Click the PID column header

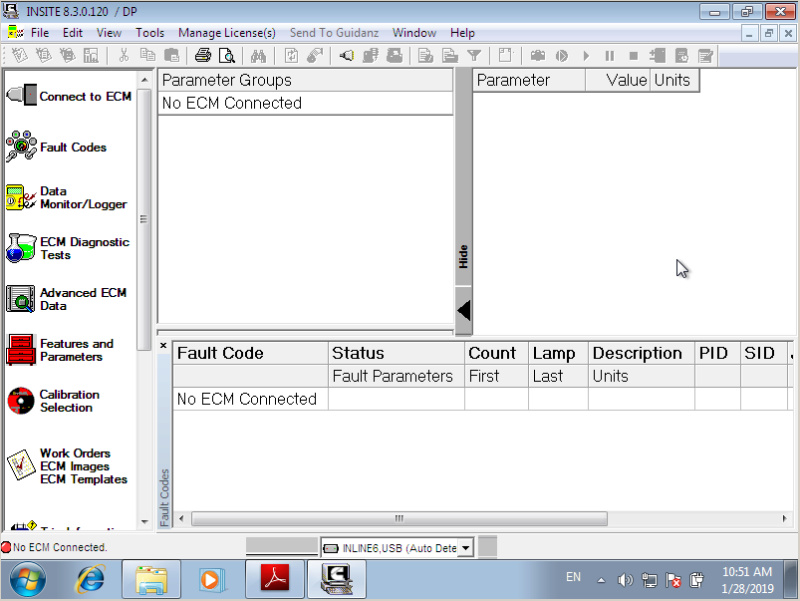(717, 353)
